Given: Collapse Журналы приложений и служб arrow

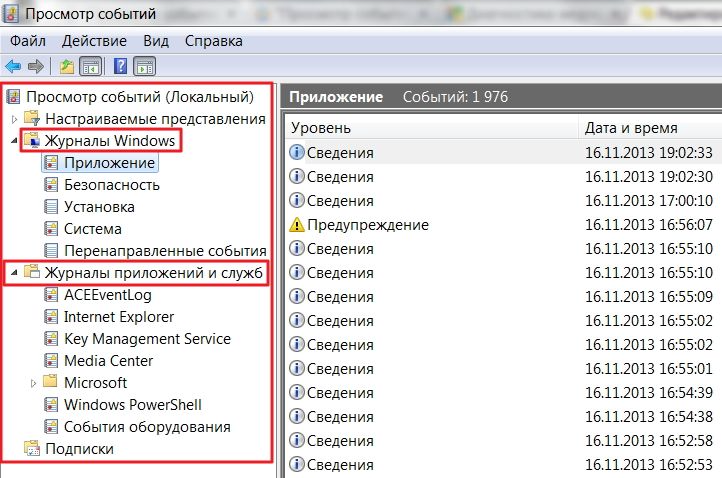Looking at the screenshot, I should (14, 273).
